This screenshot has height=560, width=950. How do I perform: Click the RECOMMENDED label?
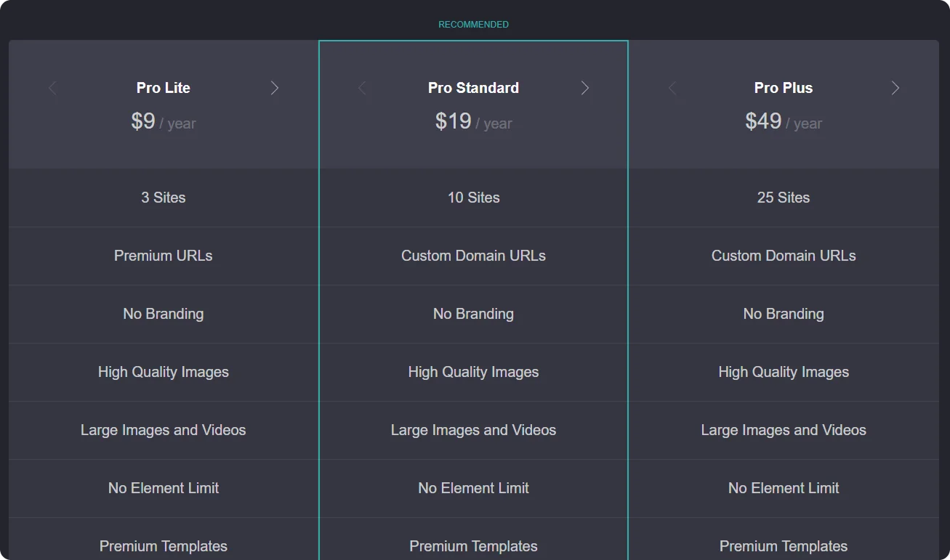[x=474, y=25]
